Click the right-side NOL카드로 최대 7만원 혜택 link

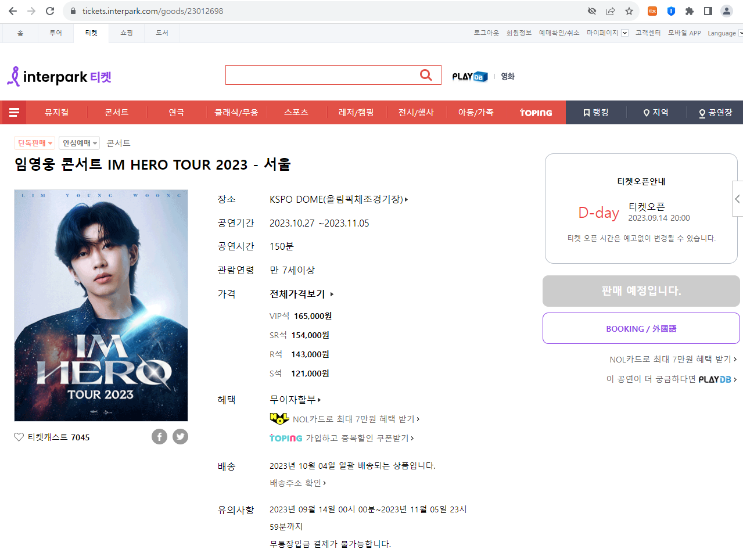pos(673,360)
